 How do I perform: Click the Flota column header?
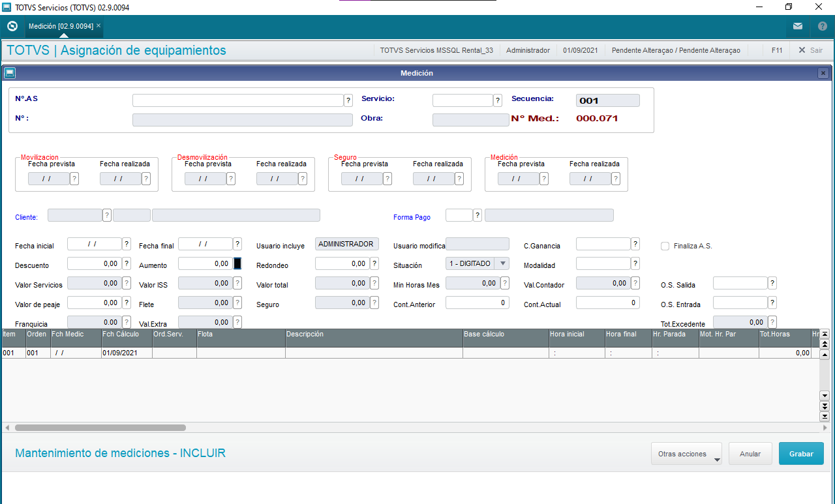click(241, 338)
